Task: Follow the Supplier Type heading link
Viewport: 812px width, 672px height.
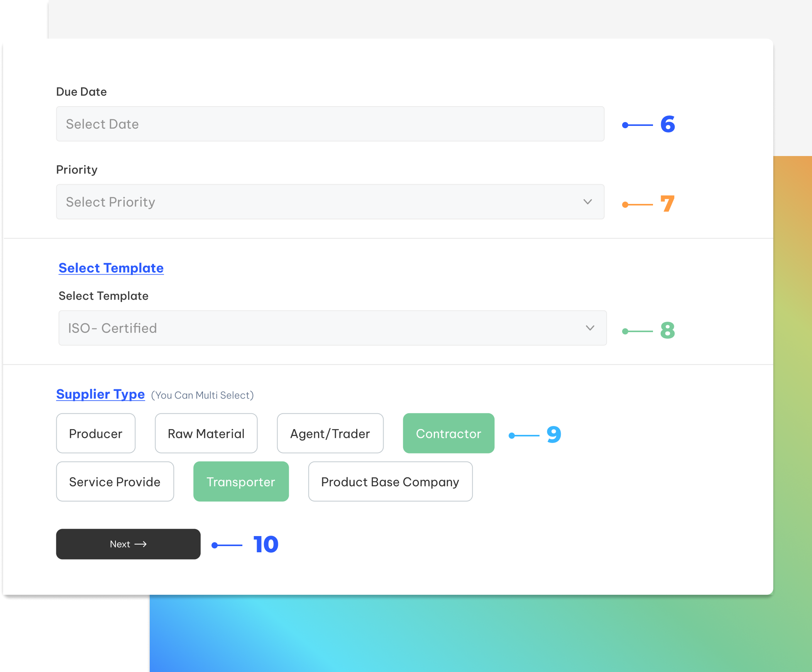Action: [x=100, y=394]
